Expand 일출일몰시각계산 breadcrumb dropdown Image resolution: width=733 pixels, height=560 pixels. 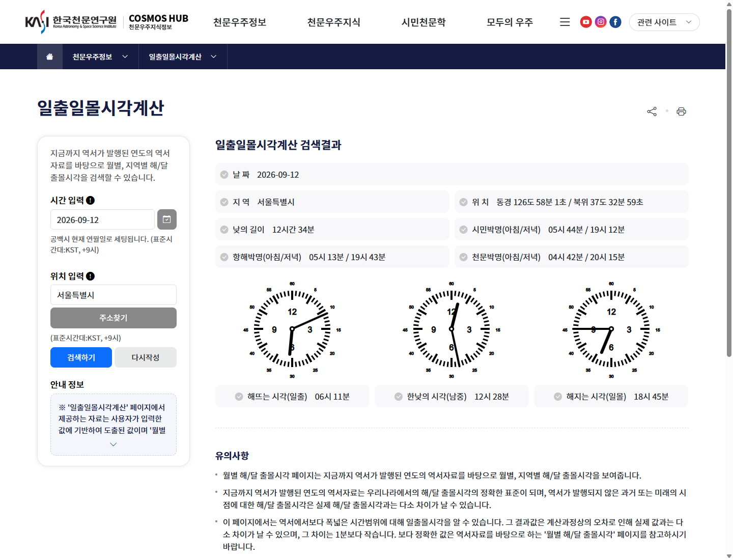pos(183,57)
